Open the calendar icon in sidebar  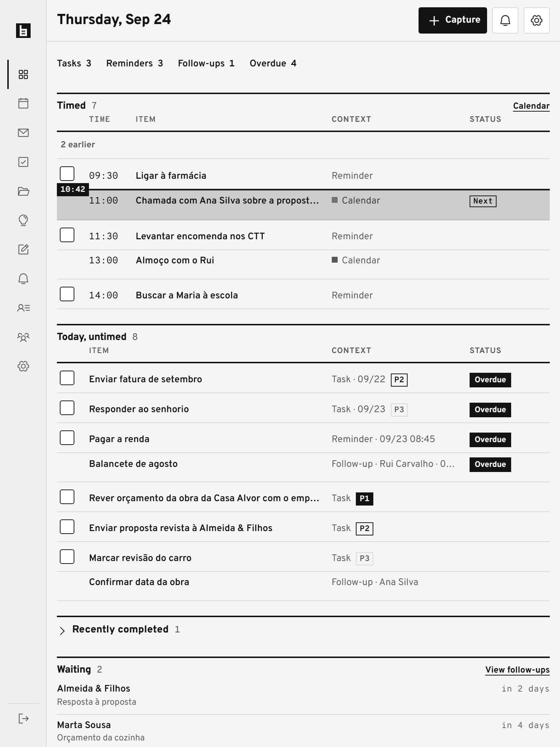pos(23,104)
